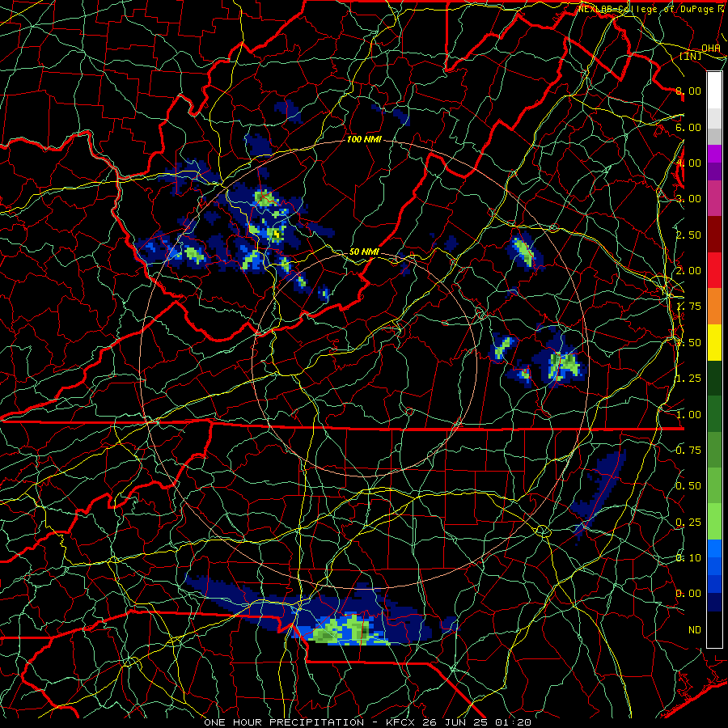The image size is (728, 728).
Task: Click the 01:20 time in the caption
Action: pos(515,722)
